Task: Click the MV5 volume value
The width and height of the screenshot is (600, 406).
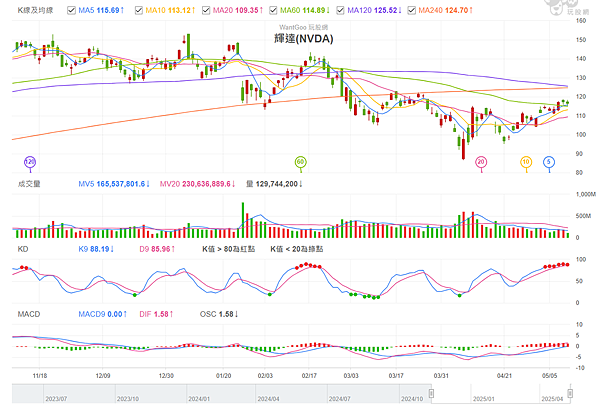Action: (114, 184)
